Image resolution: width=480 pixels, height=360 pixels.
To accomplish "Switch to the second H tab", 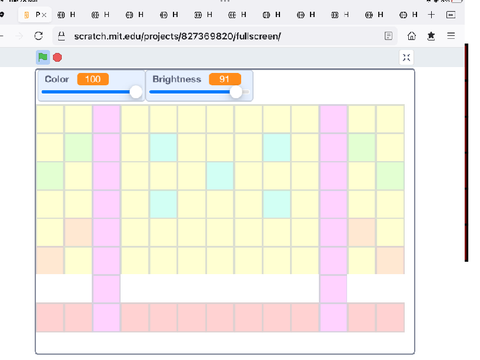I will coord(101,15).
